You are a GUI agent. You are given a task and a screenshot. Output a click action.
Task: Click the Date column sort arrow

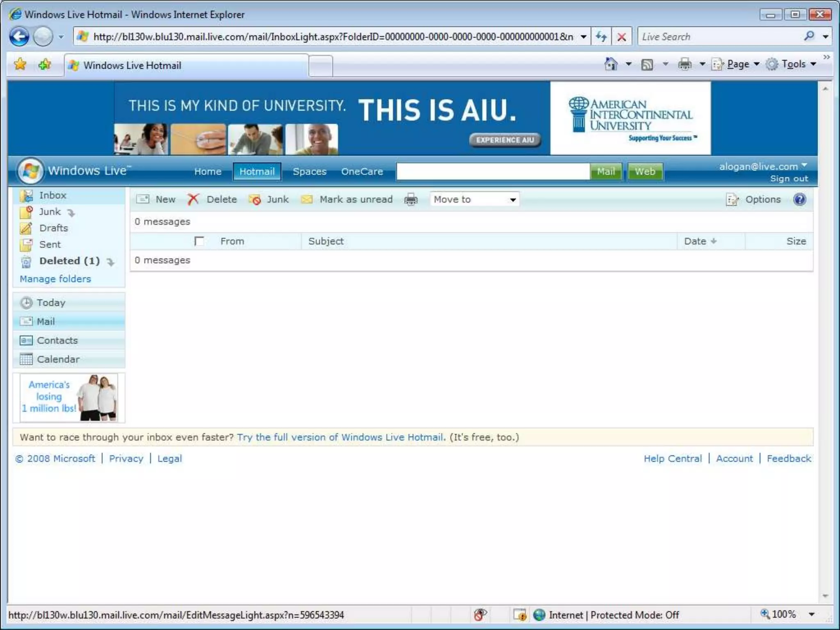pyautogui.click(x=714, y=241)
